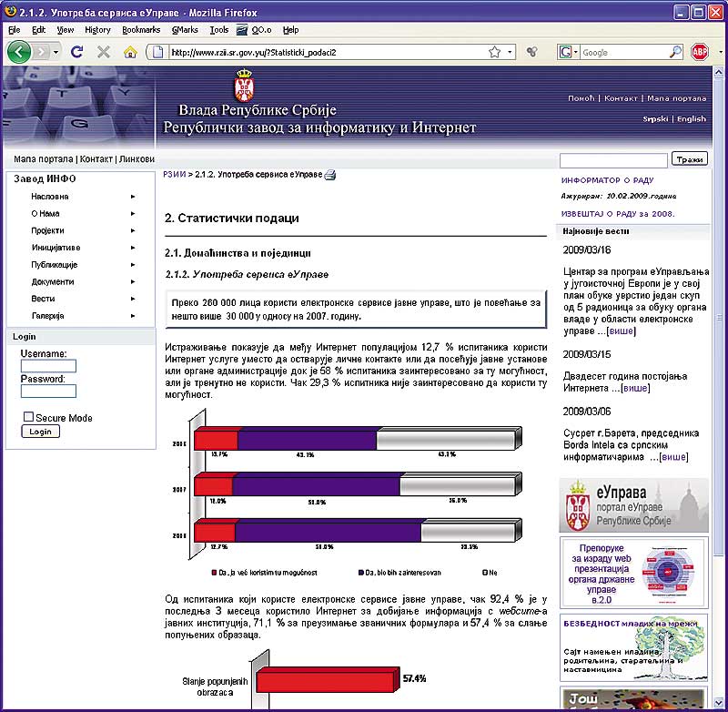Click the Помоћ link in header

click(581, 98)
